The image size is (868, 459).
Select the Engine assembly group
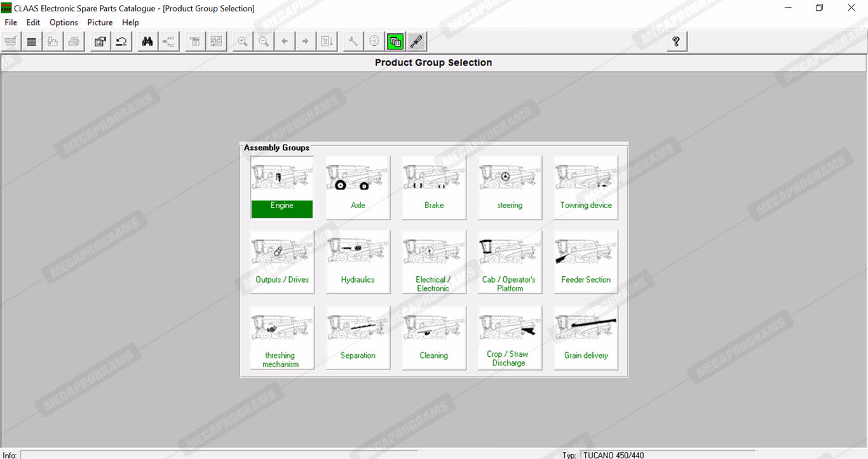pyautogui.click(x=281, y=187)
